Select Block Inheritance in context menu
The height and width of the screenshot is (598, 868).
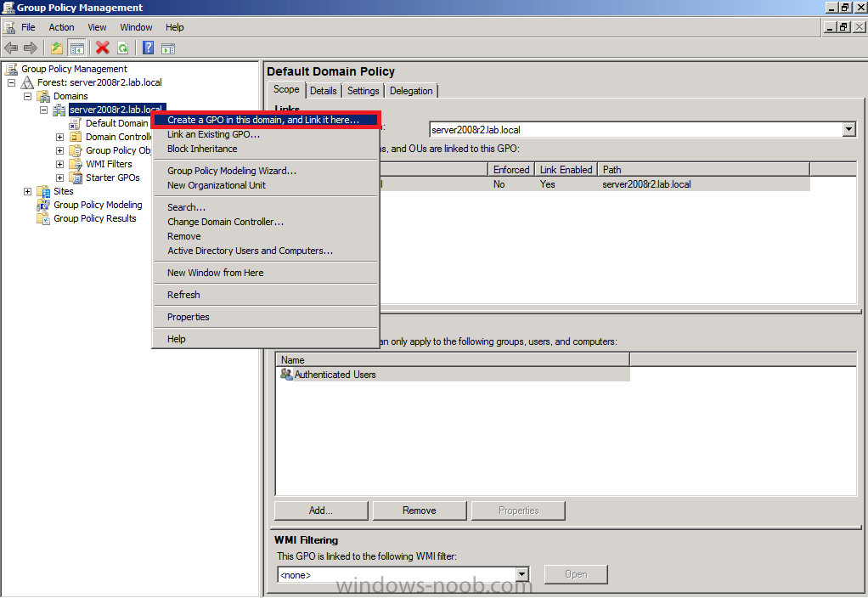266,149
